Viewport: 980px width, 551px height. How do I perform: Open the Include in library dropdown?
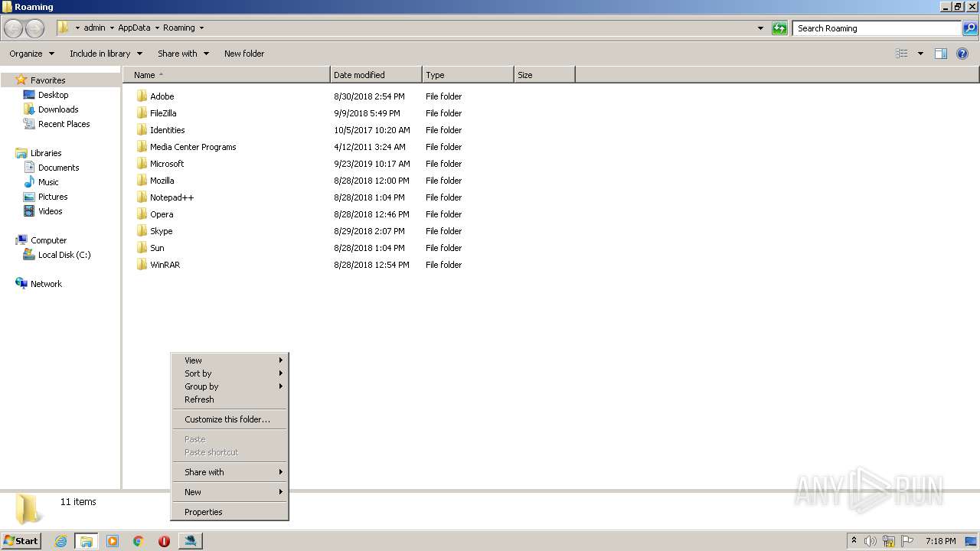click(106, 54)
